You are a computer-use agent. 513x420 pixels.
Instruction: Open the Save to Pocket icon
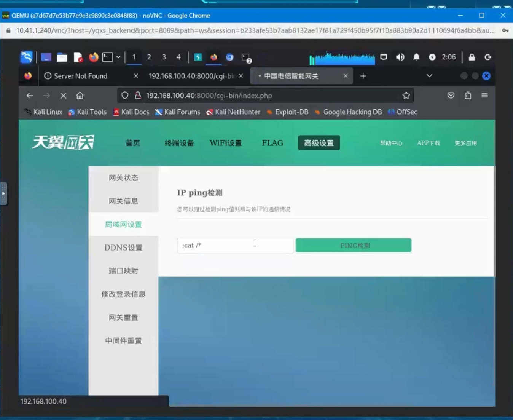451,96
